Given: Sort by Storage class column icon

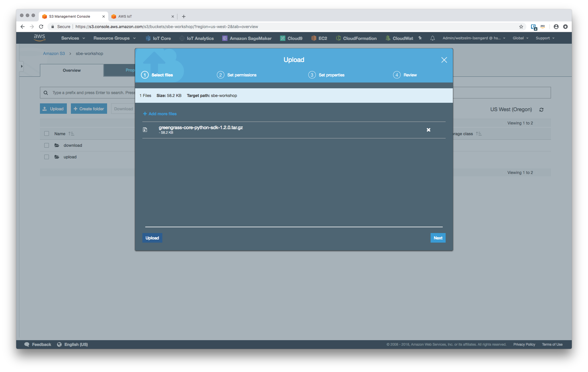Looking at the screenshot, I should click(x=479, y=134).
